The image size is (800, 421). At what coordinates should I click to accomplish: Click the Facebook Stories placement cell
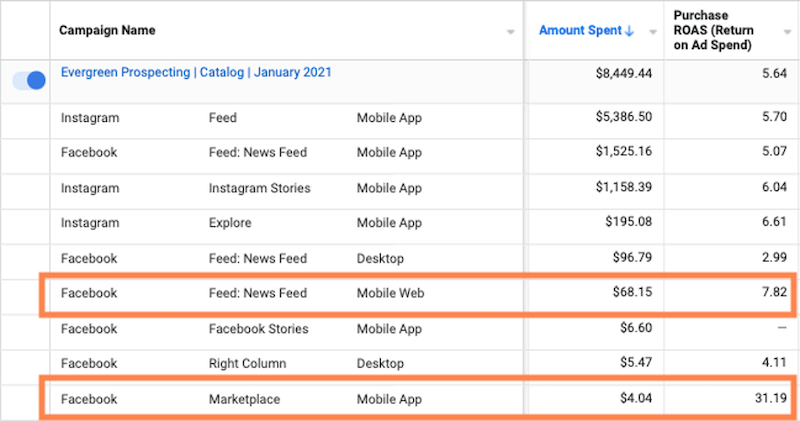[x=258, y=329]
